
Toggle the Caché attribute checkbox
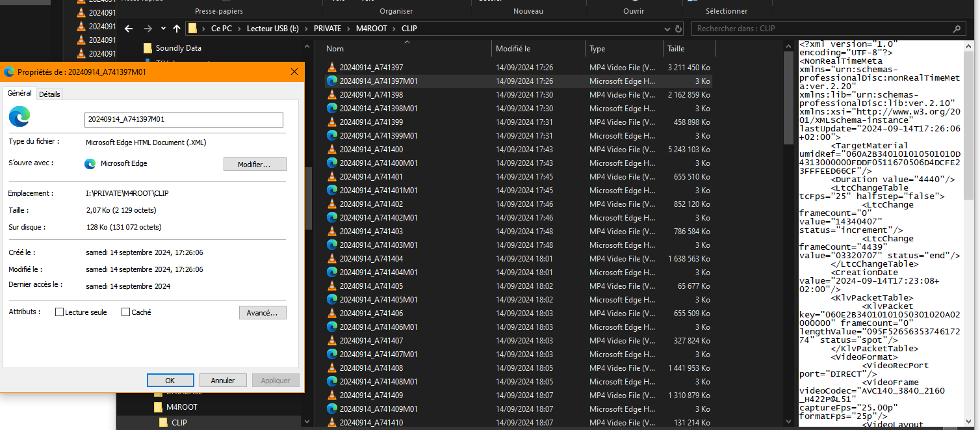[x=126, y=312]
